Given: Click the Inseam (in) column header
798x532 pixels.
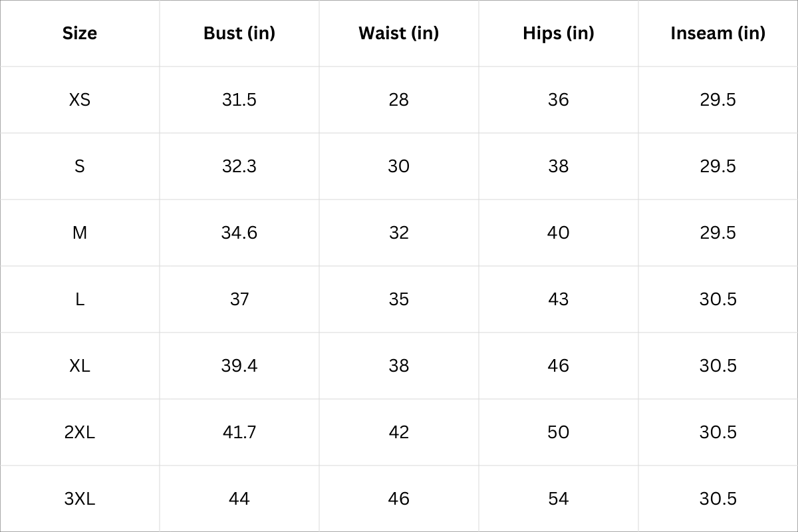Looking at the screenshot, I should [x=718, y=33].
